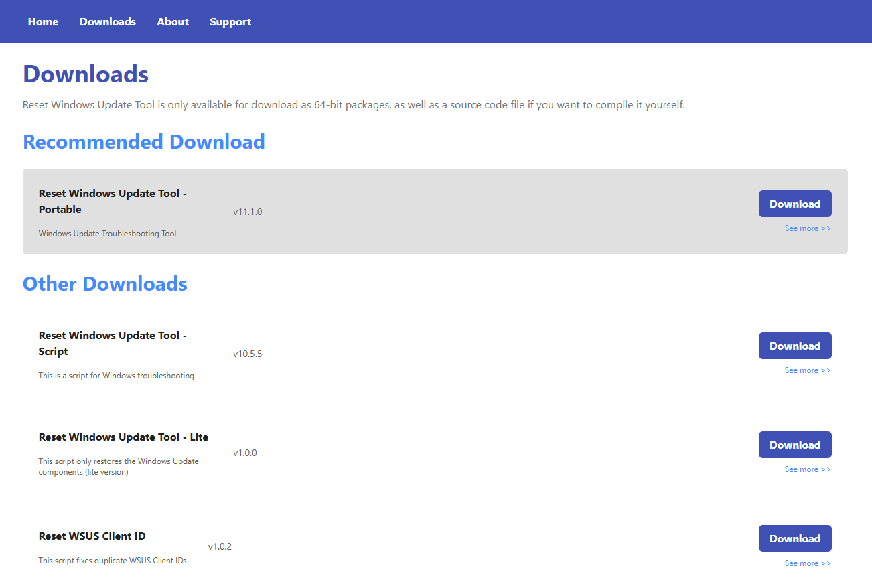The image size is (872, 588).
Task: Click the 'Other Downloads' heading
Action: click(105, 284)
